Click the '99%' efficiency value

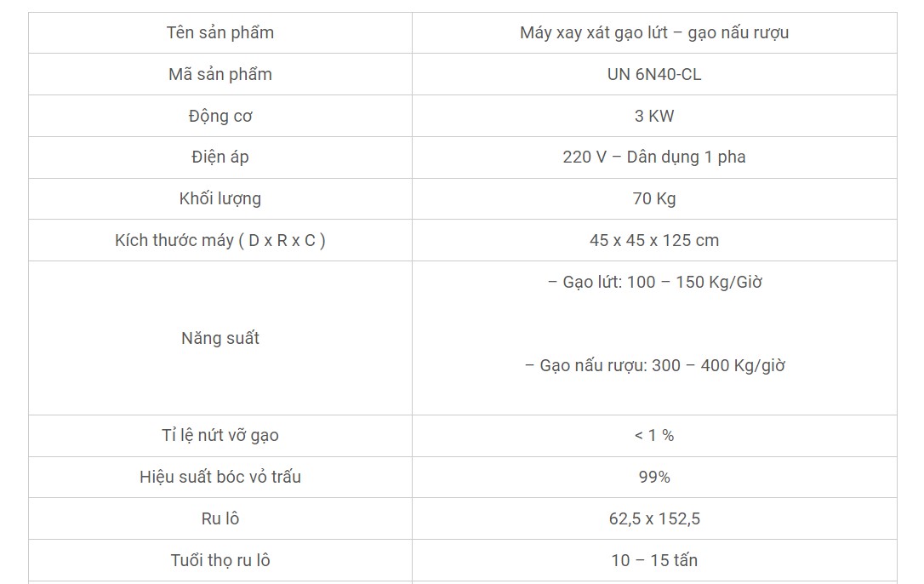[654, 477]
